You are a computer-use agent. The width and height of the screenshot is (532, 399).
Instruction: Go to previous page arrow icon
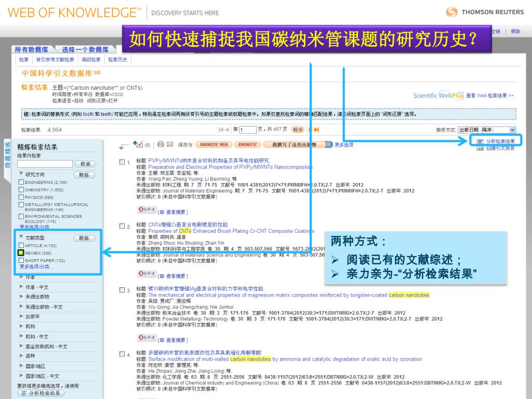pos(227,129)
